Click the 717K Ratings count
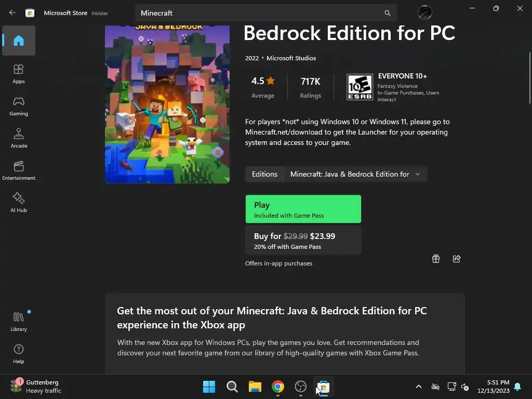This screenshot has height=399, width=532. pos(311,87)
